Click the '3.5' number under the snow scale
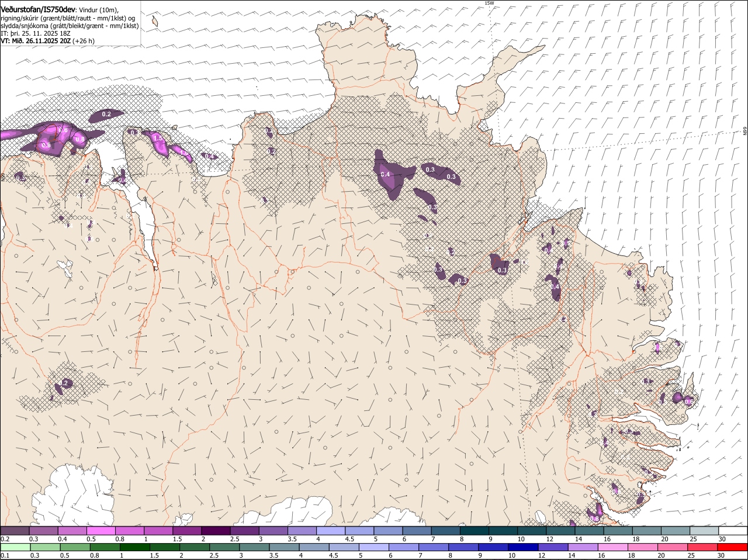The height and width of the screenshot is (560, 748). click(292, 539)
